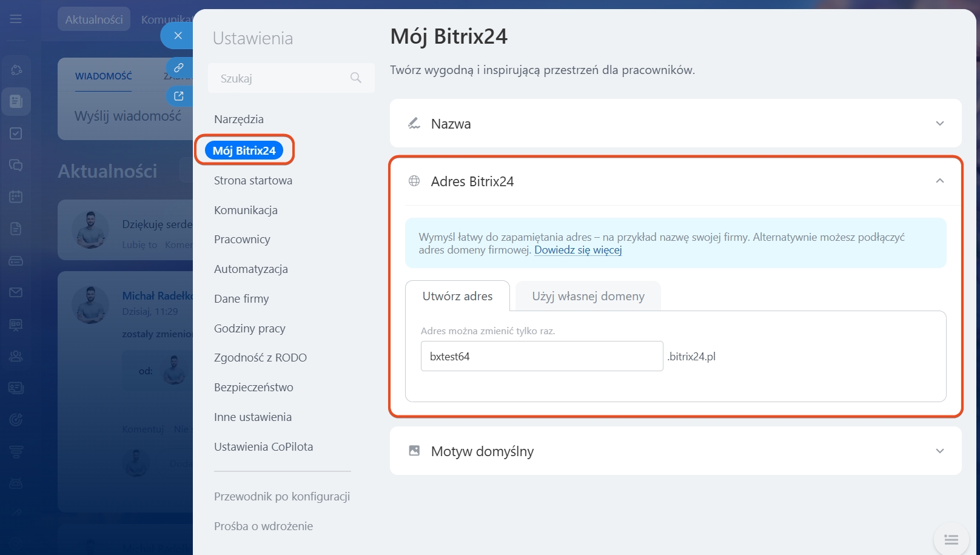This screenshot has width=980, height=555.
Task: Open the calendar icon in left sidebar
Action: [x=16, y=197]
